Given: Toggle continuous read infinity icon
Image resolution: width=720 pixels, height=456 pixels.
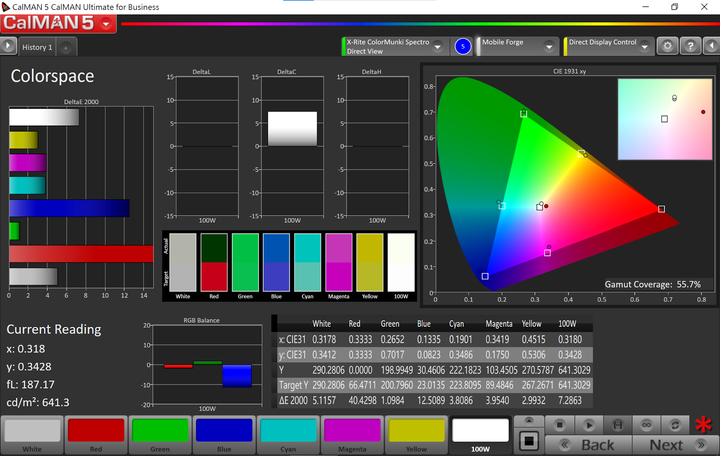Looking at the screenshot, I should tap(647, 425).
